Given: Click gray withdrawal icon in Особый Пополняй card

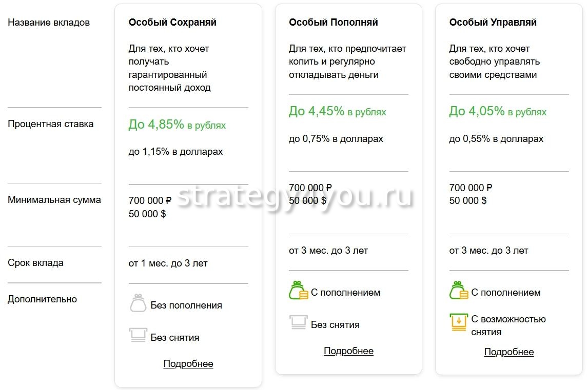Looking at the screenshot, I should [299, 323].
